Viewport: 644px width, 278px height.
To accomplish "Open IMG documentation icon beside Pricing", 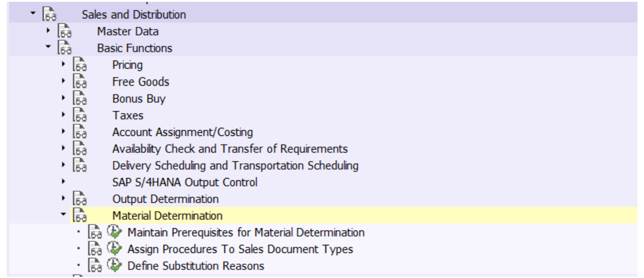I will click(79, 65).
